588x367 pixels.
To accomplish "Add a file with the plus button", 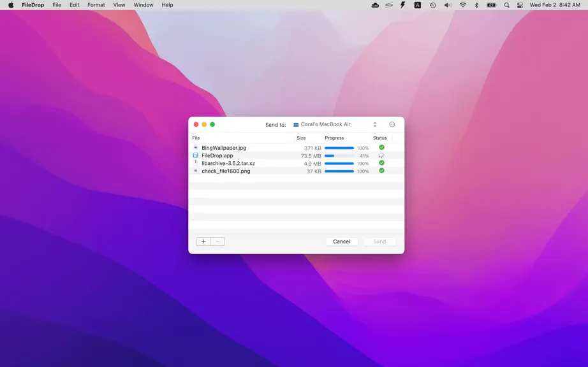I will (x=203, y=241).
